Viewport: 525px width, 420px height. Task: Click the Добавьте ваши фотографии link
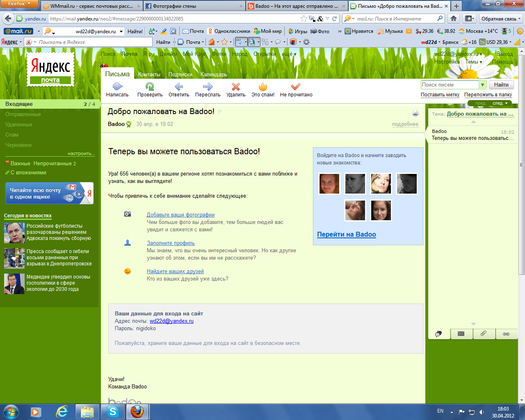click(x=180, y=215)
